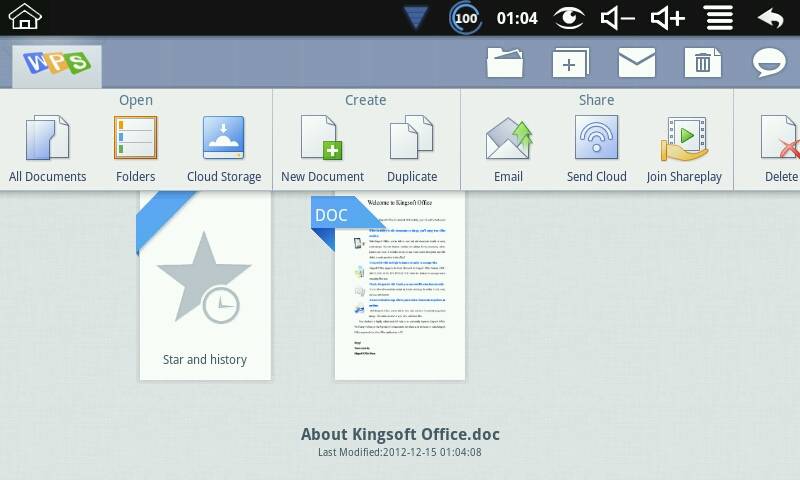Open All Documents view
This screenshot has height=480, width=800.
click(x=47, y=149)
